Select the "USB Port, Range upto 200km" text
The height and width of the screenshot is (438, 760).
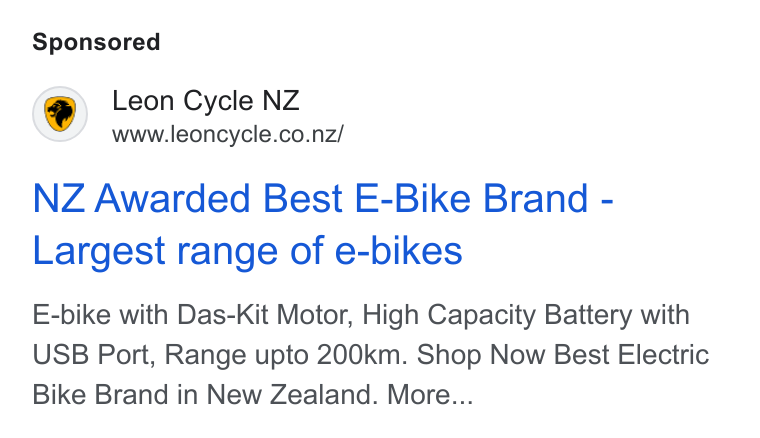[x=217, y=355]
